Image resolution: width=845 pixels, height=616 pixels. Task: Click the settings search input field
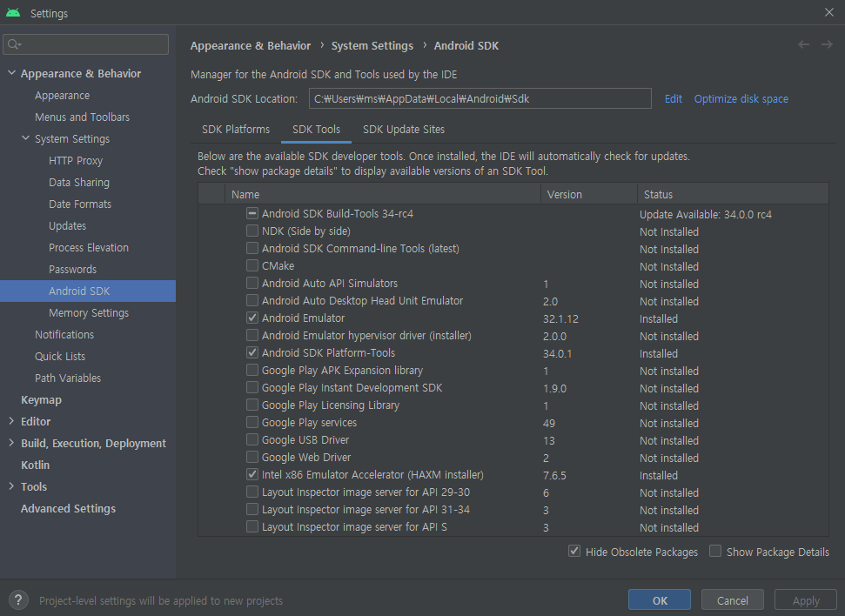(x=85, y=44)
